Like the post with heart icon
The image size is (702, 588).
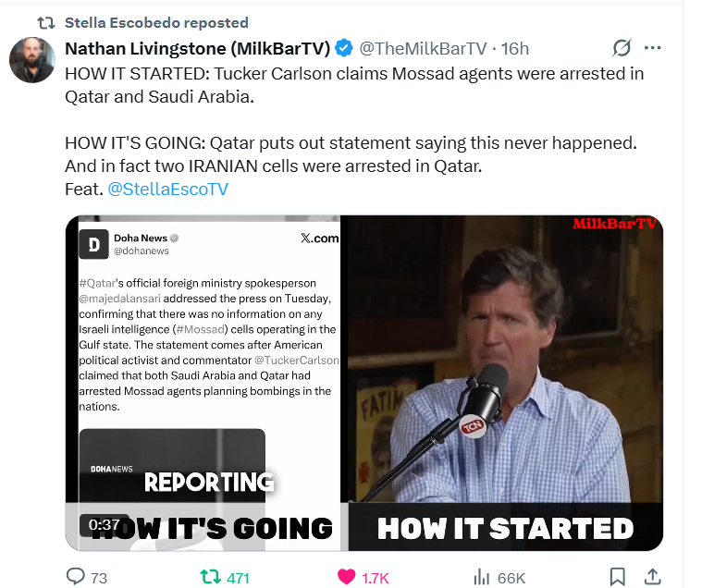[x=347, y=577]
